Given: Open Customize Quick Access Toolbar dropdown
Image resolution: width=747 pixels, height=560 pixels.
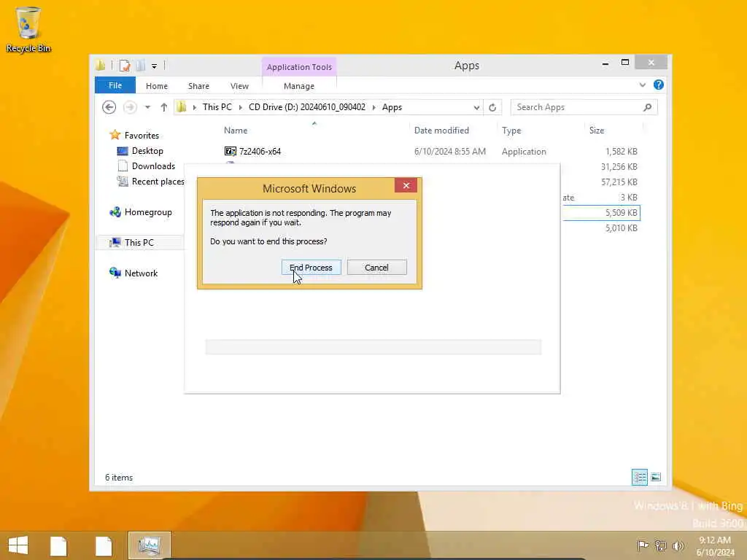Looking at the screenshot, I should click(155, 66).
